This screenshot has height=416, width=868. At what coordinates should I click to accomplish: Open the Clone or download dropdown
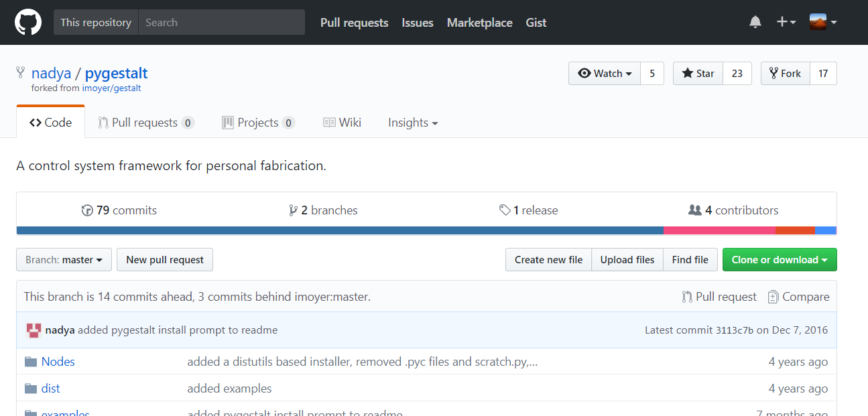[779, 260]
